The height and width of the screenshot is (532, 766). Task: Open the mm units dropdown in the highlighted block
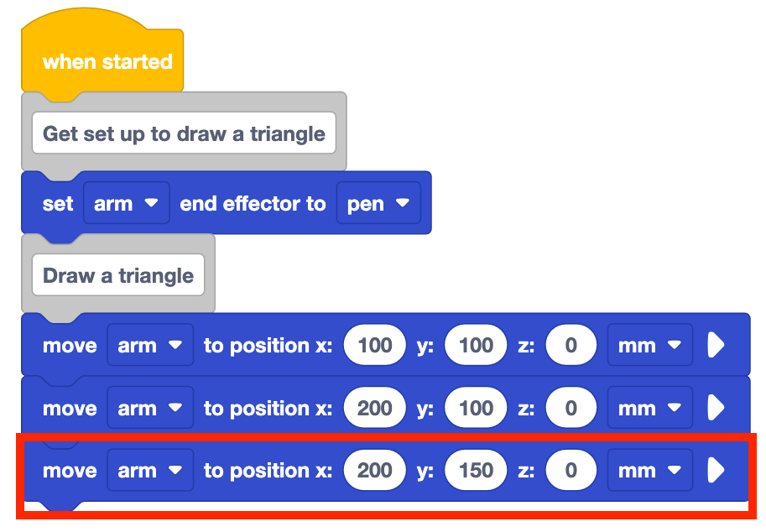coord(649,471)
